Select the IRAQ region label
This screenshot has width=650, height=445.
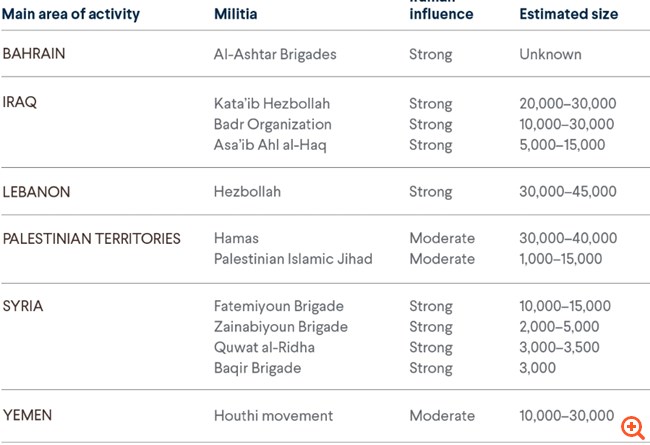(19, 102)
